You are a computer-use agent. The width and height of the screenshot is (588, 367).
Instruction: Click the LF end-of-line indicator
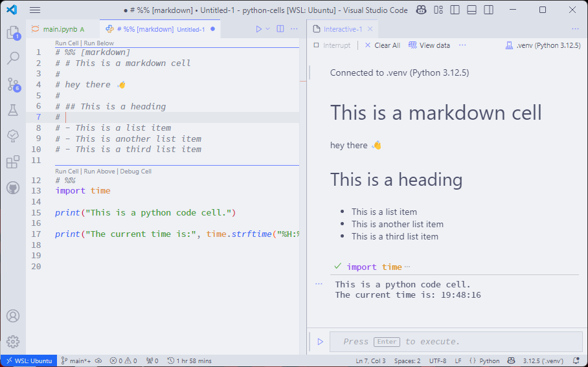[x=458, y=361]
